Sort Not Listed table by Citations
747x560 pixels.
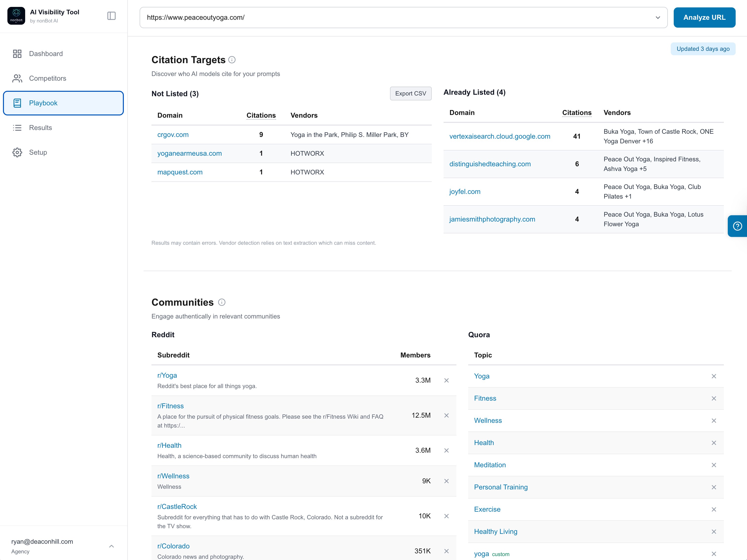pyautogui.click(x=261, y=115)
